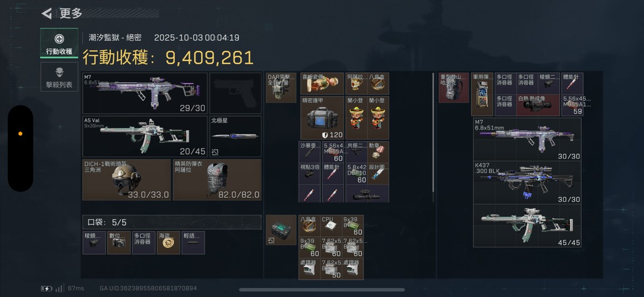
Task: Click the vertical scrollbar beside the backpack grid
Action: 433,138
